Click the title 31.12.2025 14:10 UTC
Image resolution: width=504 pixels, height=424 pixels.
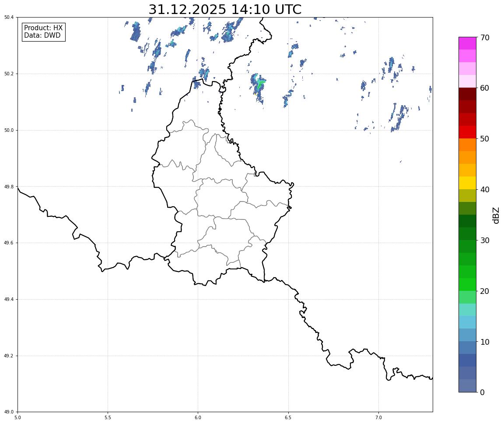coord(225,9)
